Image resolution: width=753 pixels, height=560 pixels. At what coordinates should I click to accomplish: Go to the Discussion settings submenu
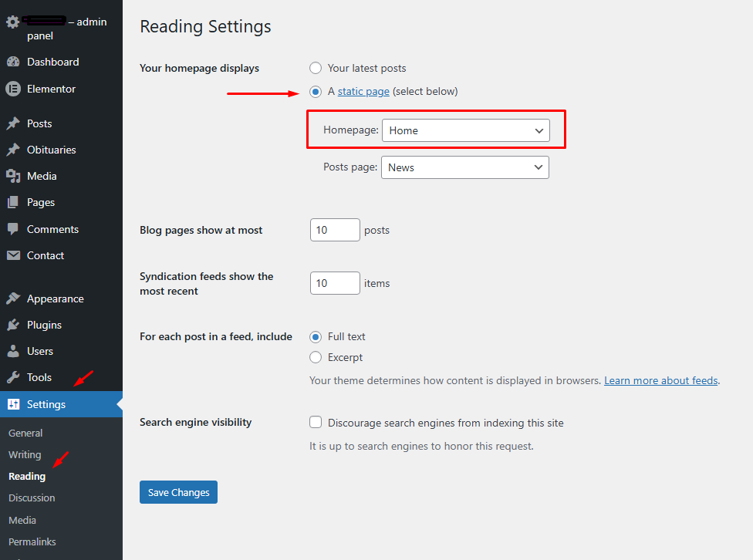click(x=32, y=498)
